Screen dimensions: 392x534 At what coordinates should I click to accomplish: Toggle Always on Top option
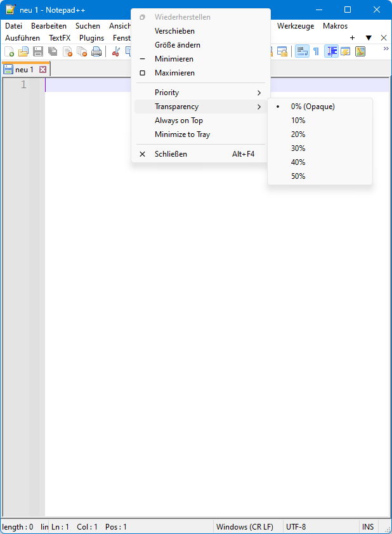(200, 120)
